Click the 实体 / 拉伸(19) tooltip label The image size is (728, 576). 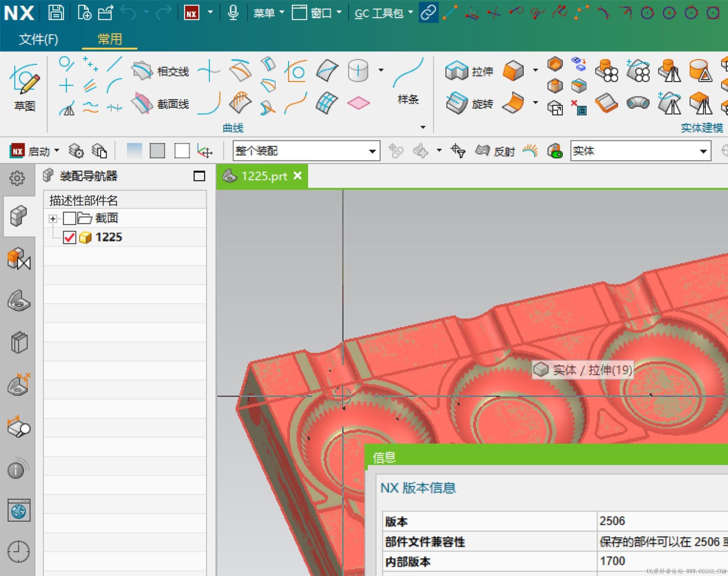583,370
